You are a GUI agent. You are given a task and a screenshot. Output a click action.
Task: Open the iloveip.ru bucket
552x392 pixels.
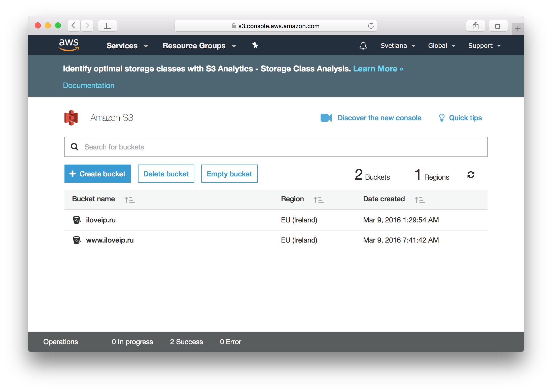pos(101,220)
